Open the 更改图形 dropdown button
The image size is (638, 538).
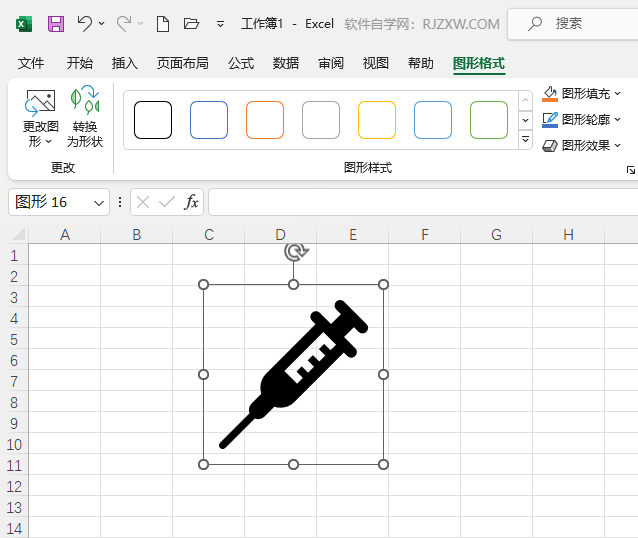click(x=40, y=118)
